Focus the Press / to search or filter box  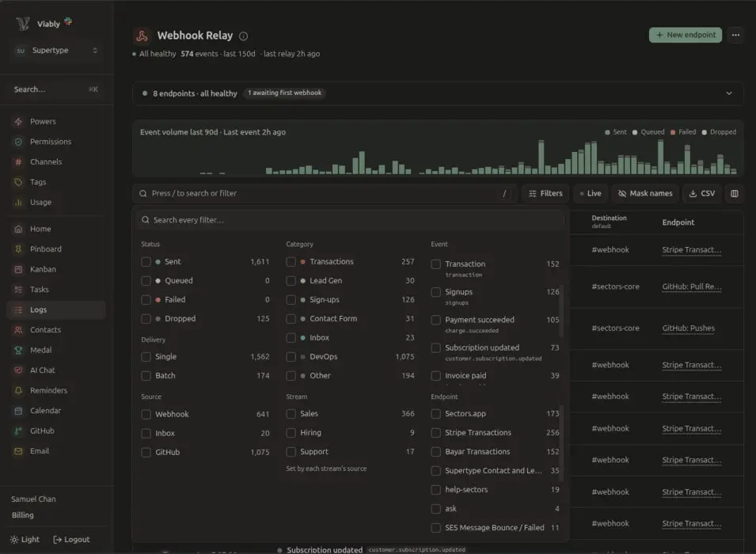pos(324,193)
